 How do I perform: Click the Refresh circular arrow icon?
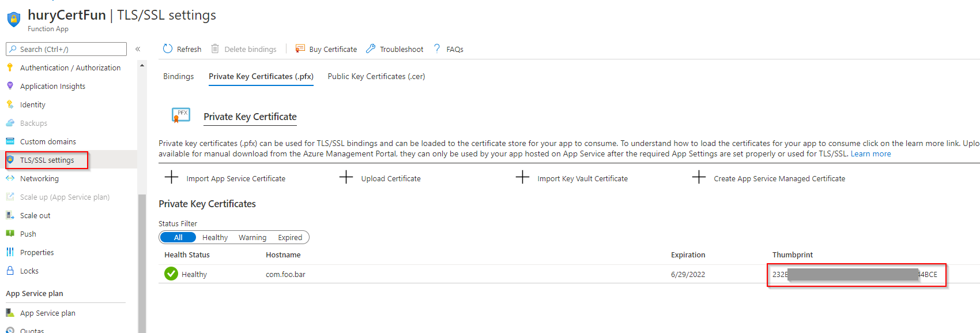point(168,48)
